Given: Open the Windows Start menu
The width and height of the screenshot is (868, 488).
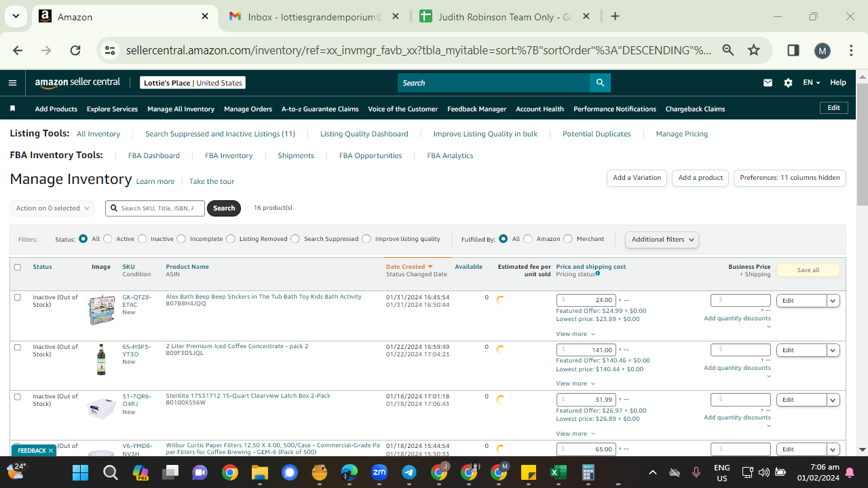Looking at the screenshot, I should coord(80,472).
